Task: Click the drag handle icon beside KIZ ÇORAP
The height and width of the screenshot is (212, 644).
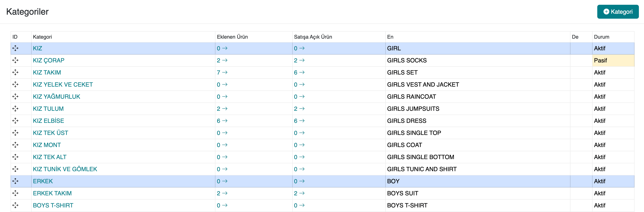Action: (15, 60)
